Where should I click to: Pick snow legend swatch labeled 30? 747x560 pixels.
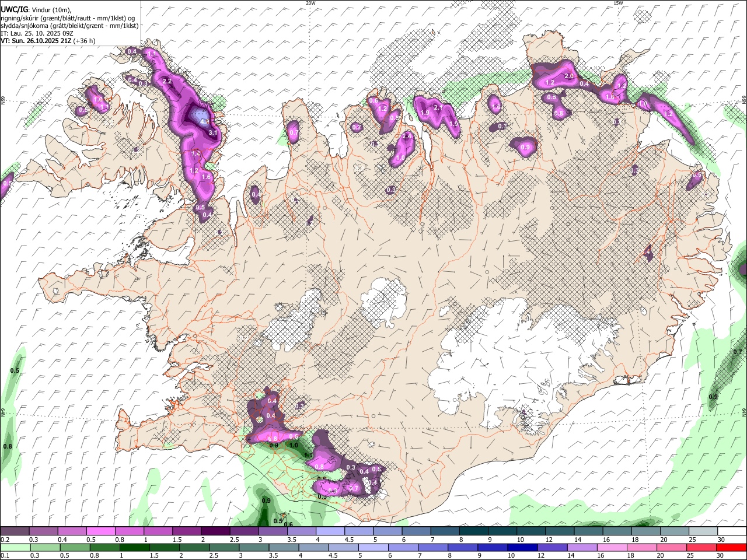(x=732, y=531)
